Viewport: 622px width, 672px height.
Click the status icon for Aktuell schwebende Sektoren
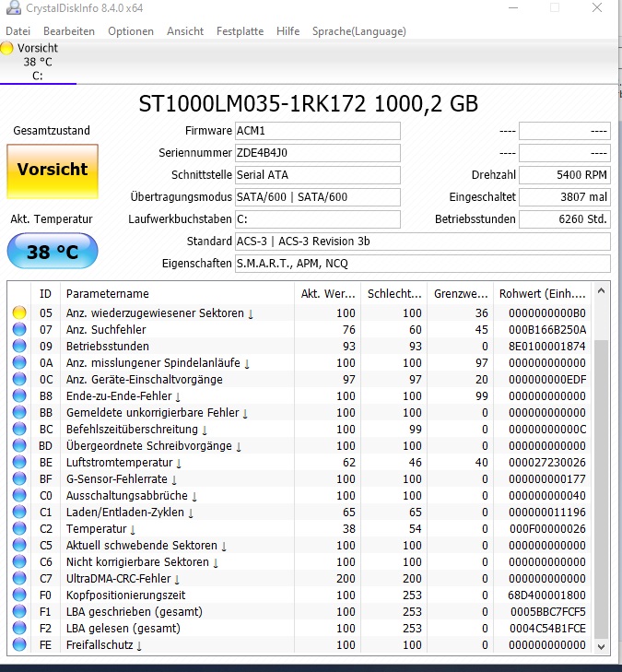pyautogui.click(x=19, y=545)
